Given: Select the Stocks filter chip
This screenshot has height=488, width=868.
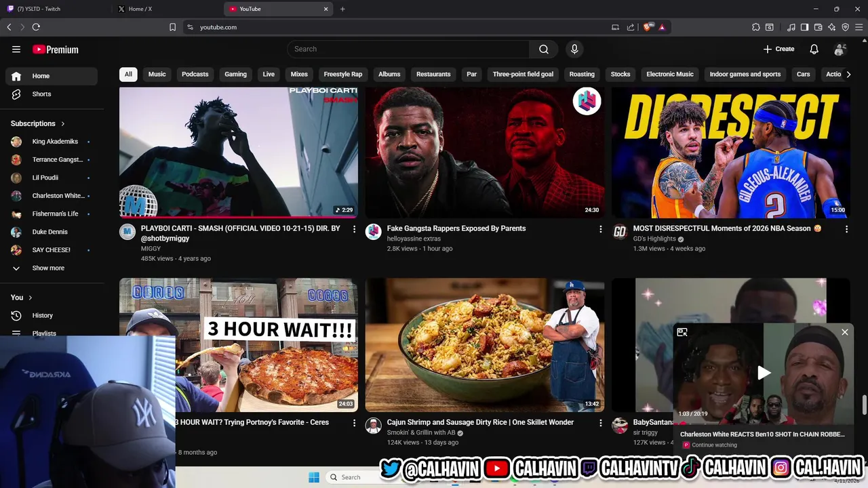Looking at the screenshot, I should click(620, 74).
